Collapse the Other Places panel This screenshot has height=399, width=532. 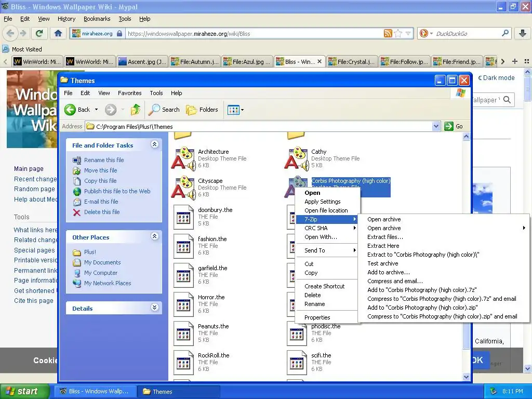[154, 236]
